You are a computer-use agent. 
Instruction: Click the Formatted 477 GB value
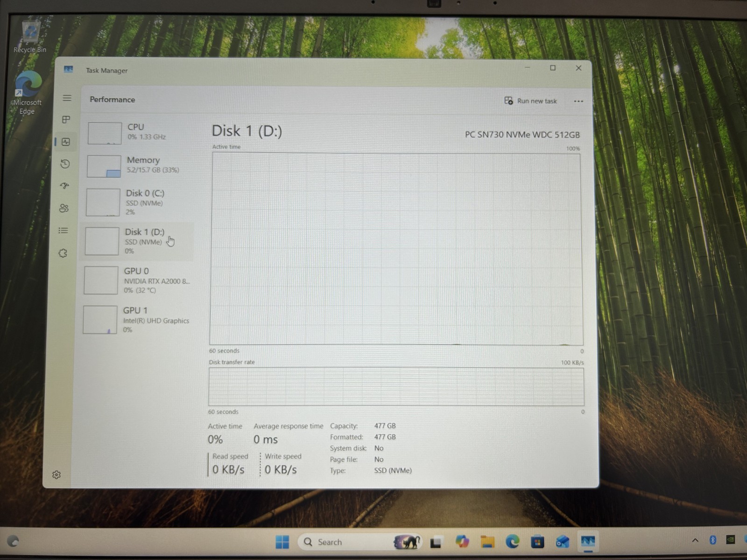[385, 437]
